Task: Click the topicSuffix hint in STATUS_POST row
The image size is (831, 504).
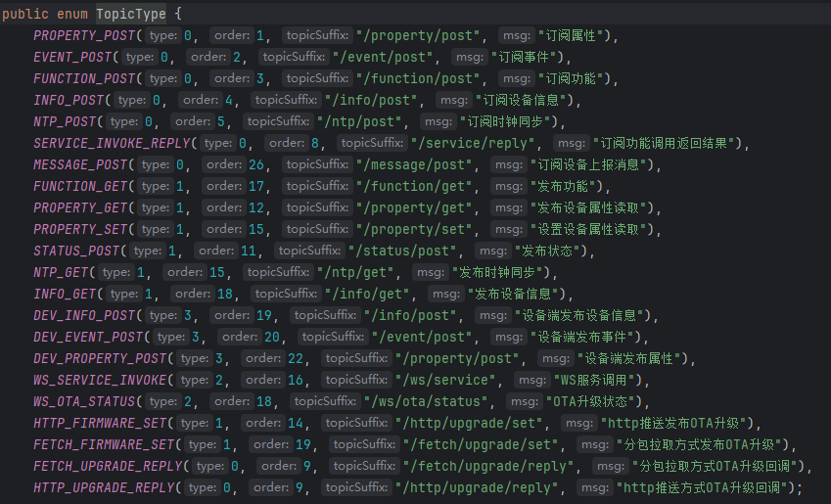Action: tap(309, 251)
